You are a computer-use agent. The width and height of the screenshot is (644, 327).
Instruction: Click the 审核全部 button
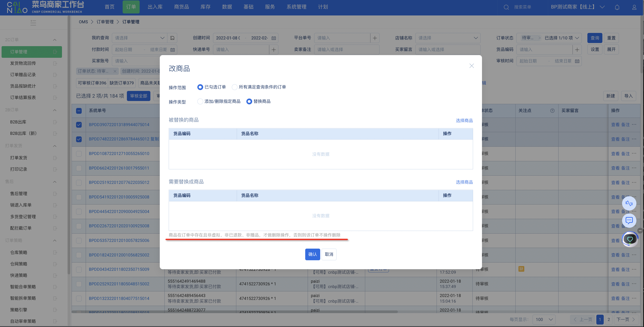pyautogui.click(x=139, y=96)
